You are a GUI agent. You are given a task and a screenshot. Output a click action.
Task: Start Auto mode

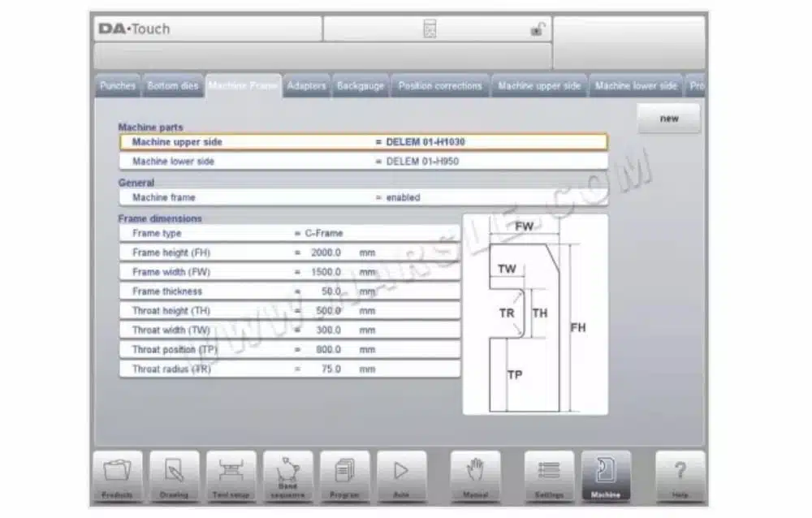[x=401, y=477]
